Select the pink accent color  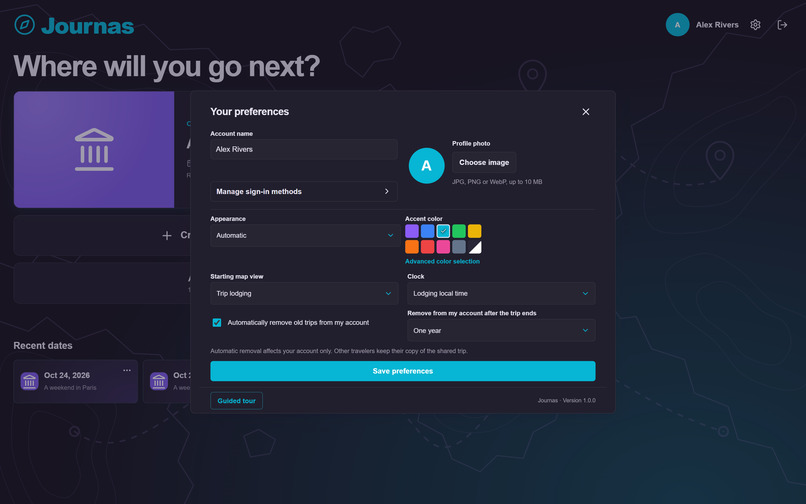tap(443, 247)
